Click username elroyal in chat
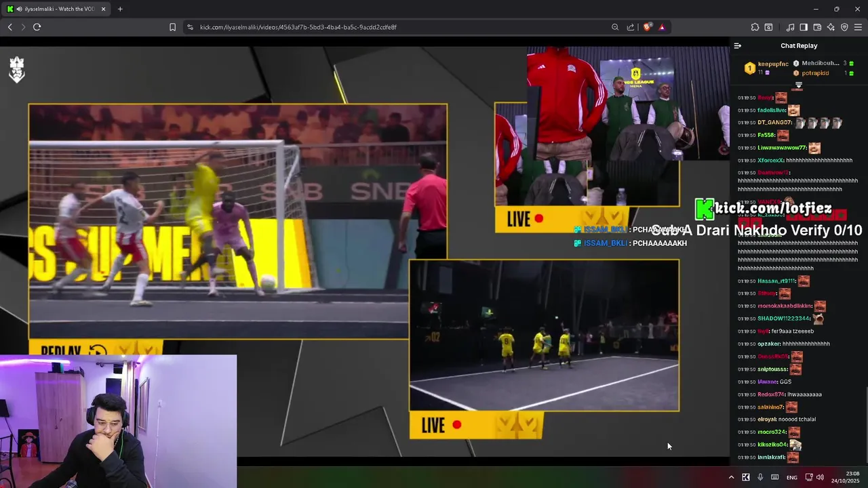Image resolution: width=868 pixels, height=488 pixels. pos(767,420)
